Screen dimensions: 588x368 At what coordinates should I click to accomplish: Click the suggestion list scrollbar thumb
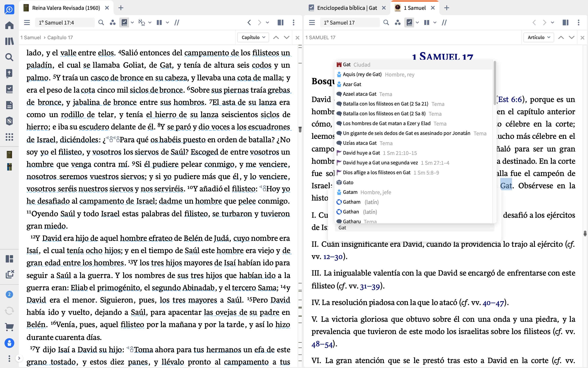[x=495, y=83]
